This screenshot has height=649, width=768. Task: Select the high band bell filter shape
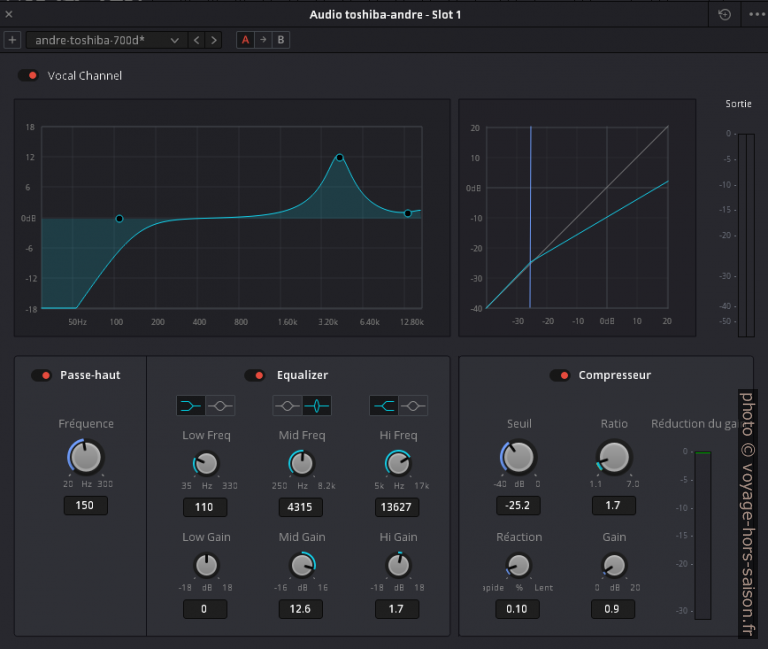[x=413, y=405]
